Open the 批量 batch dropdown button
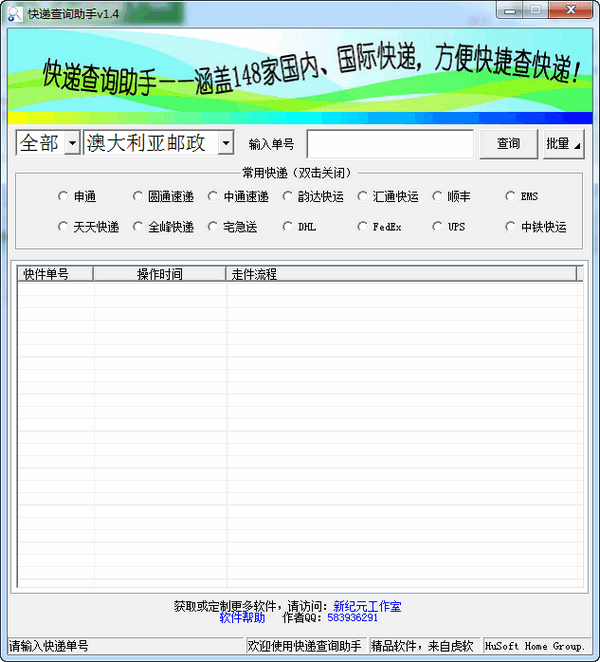600x662 pixels. point(563,144)
